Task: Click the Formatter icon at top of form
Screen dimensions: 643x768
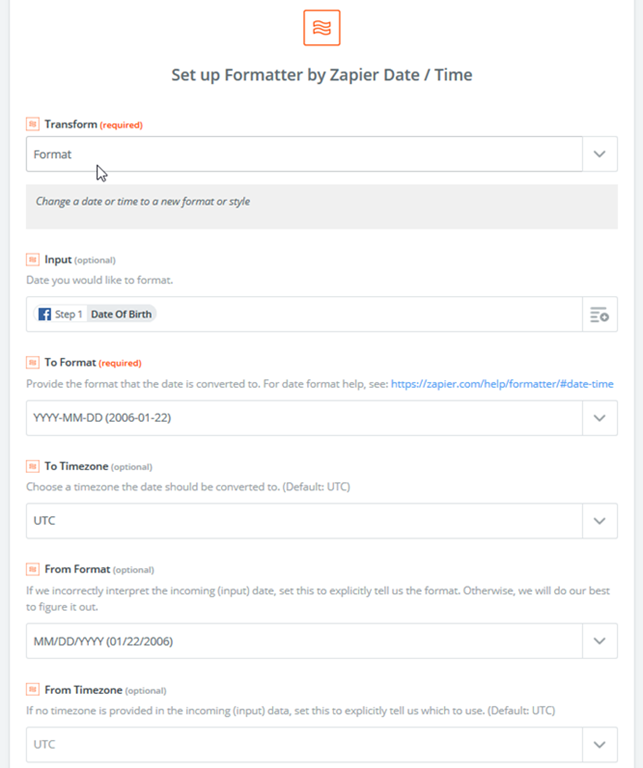Action: [x=321, y=27]
